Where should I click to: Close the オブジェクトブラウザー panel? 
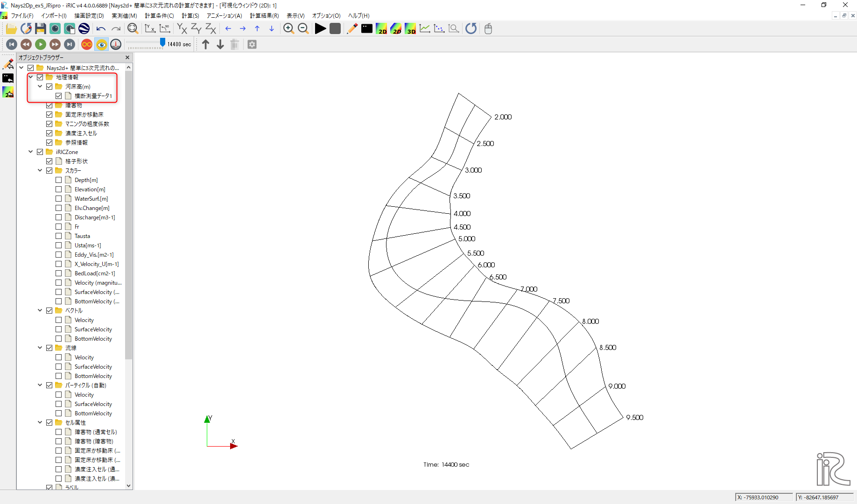coord(127,57)
